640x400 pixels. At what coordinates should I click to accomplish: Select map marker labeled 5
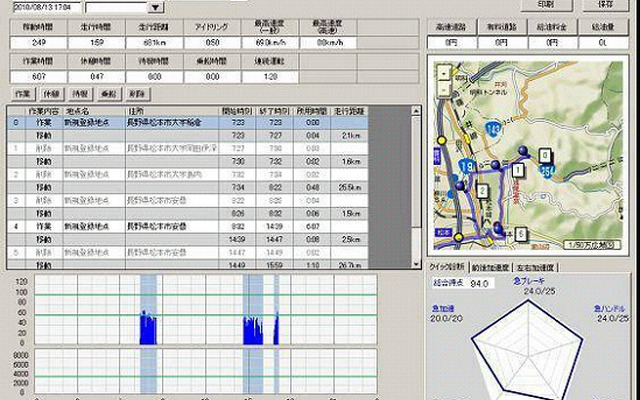point(521,234)
